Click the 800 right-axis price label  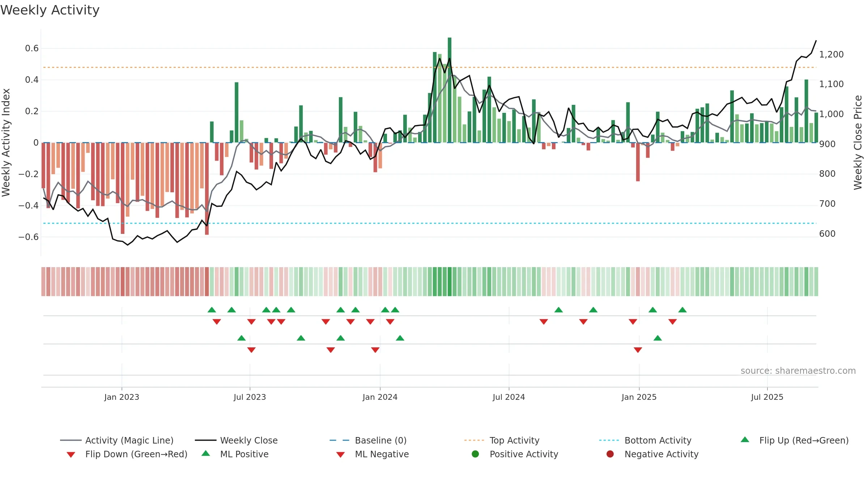pyautogui.click(x=827, y=174)
